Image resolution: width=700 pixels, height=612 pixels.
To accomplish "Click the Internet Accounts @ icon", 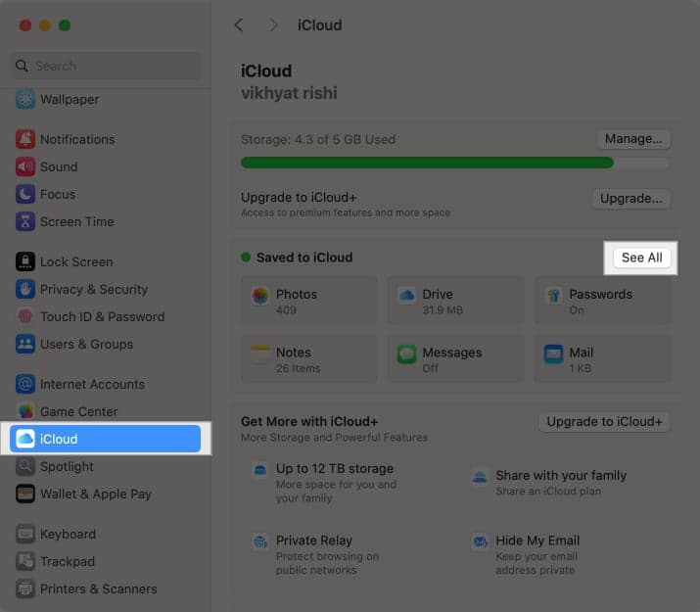I will pyautogui.click(x=25, y=384).
